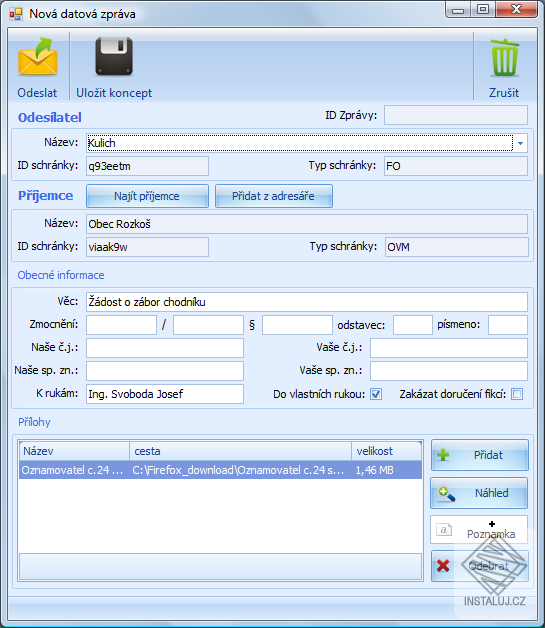Focus the Věc subject field
Viewport: 545px width, 628px height.
coord(307,302)
